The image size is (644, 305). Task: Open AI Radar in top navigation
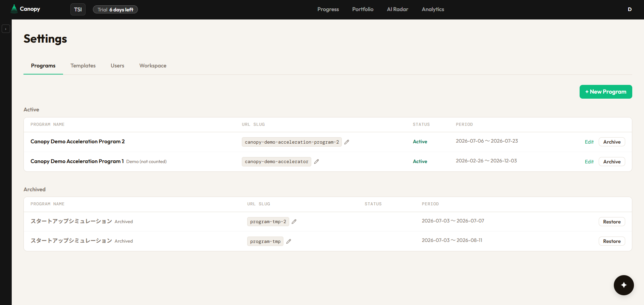tap(397, 9)
